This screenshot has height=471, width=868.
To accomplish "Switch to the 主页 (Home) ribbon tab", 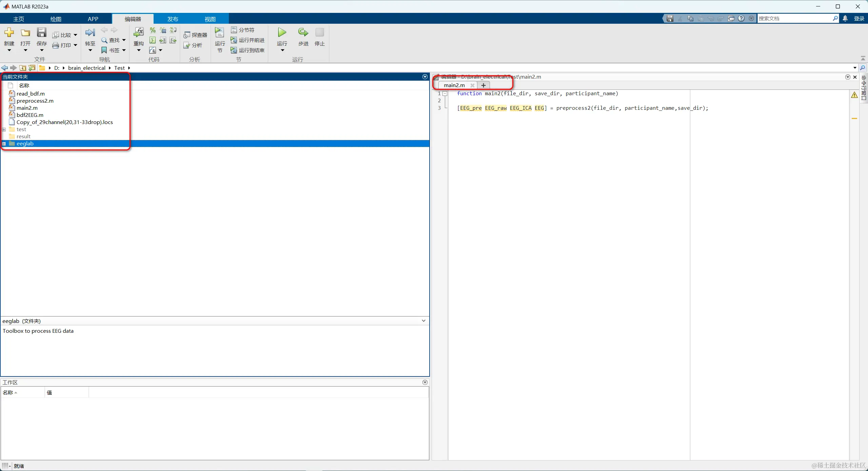I will [19, 19].
